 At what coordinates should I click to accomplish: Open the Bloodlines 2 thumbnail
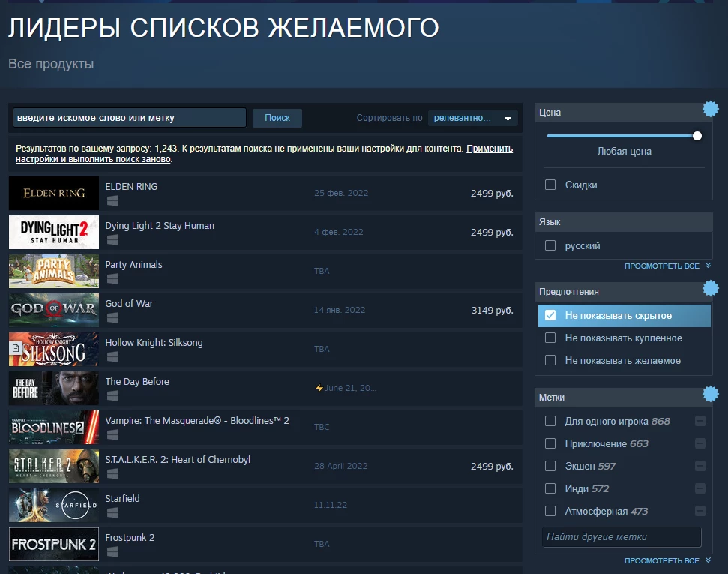[x=54, y=427]
